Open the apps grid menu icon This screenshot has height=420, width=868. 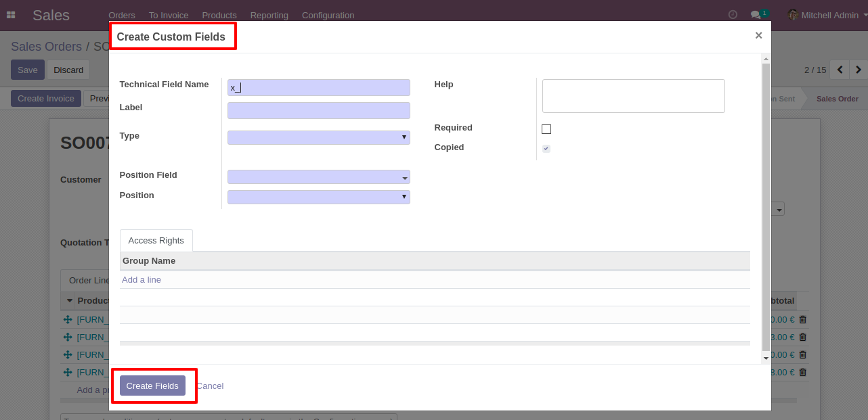coord(11,15)
